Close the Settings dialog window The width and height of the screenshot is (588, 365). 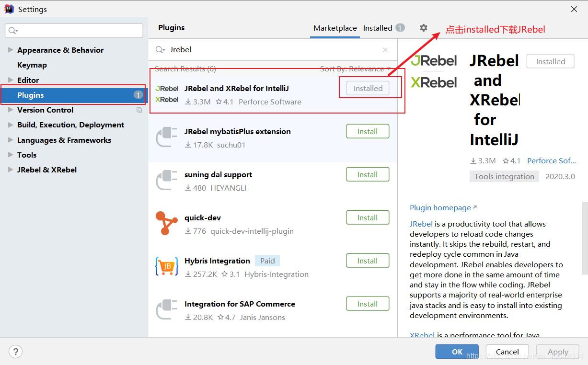pos(574,9)
